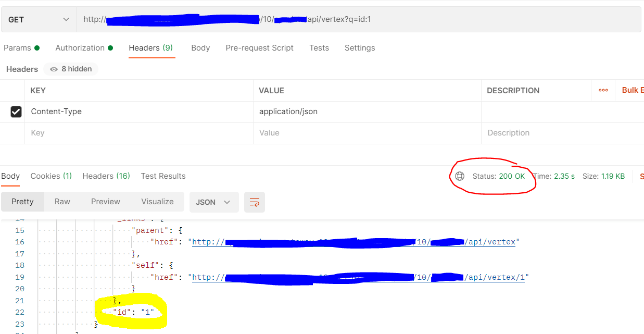The height and width of the screenshot is (334, 644).
Task: Open the more options (•••) menu in headers table
Action: click(x=603, y=90)
